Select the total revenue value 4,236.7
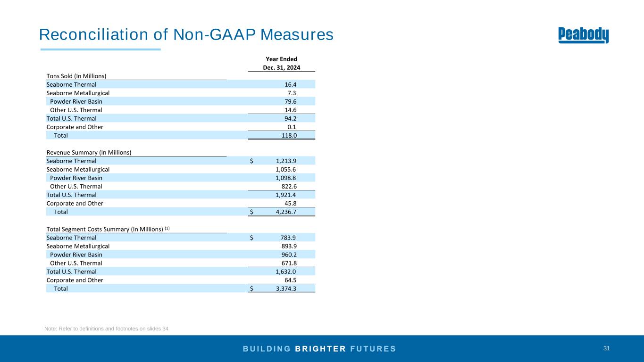Viewport: 644px width, 362px height. (286, 212)
